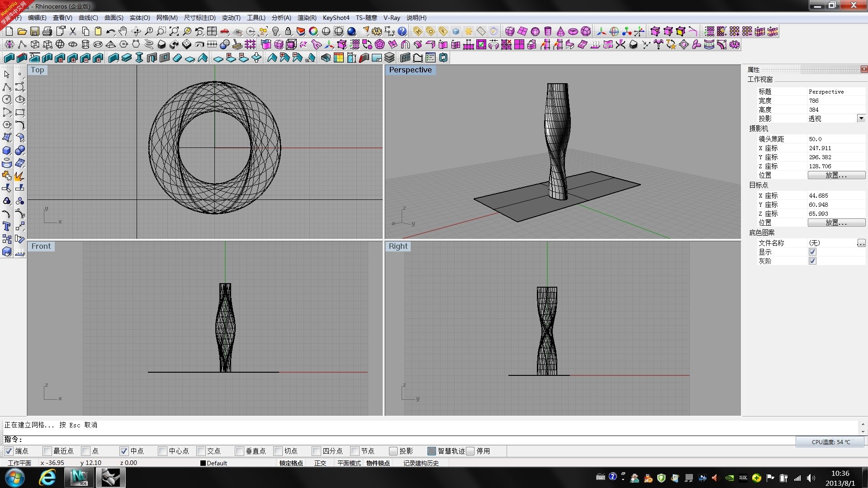
Task: Toggle the 端点 osnap checkbox
Action: tap(9, 451)
